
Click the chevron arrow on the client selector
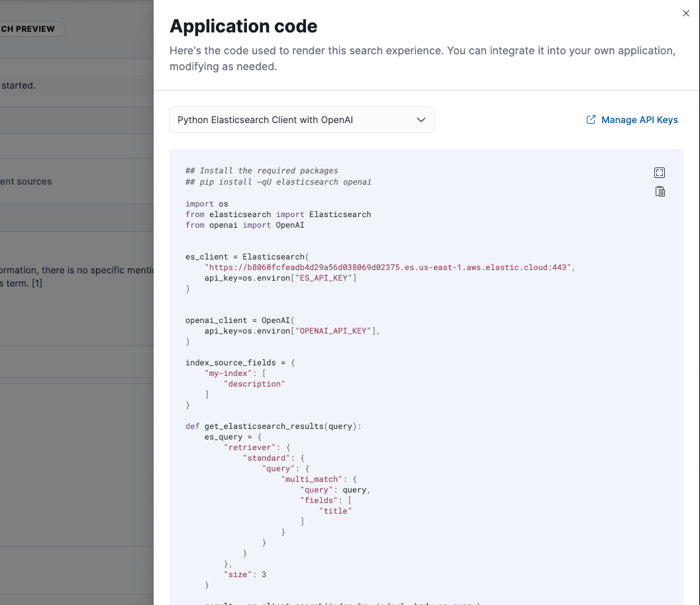click(421, 120)
